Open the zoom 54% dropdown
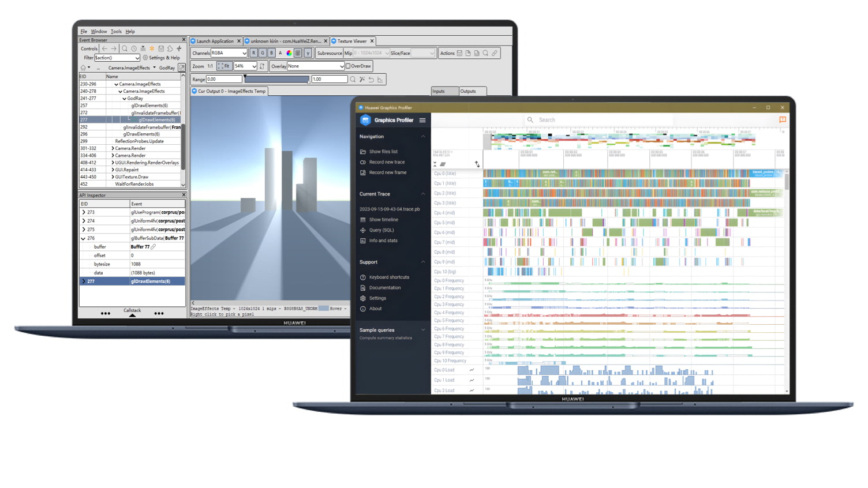Screen dimensions: 868x488 coord(245,66)
